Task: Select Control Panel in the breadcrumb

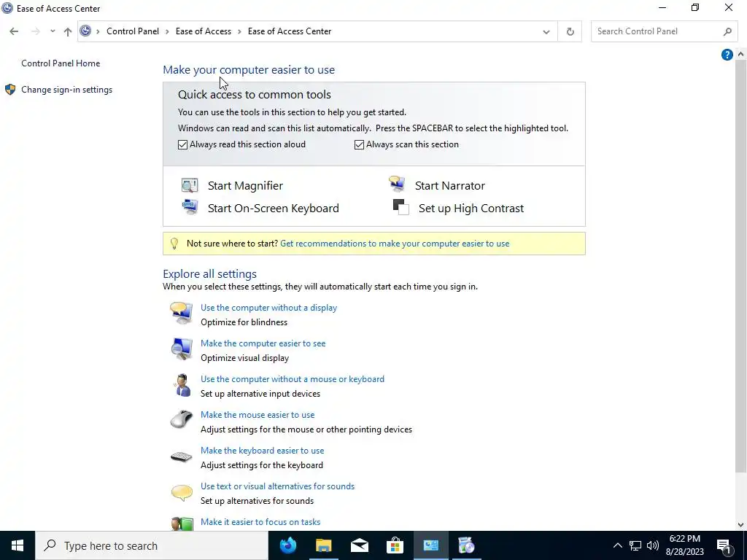Action: pos(133,31)
